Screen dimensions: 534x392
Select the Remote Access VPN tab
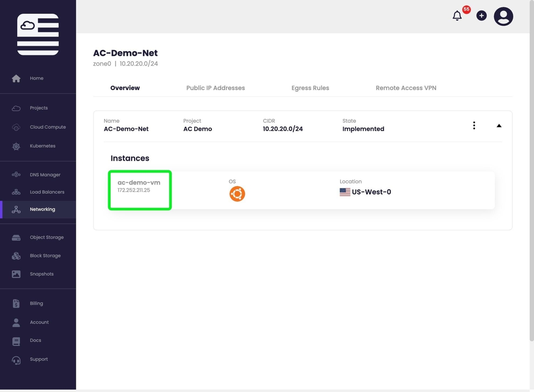pyautogui.click(x=406, y=88)
